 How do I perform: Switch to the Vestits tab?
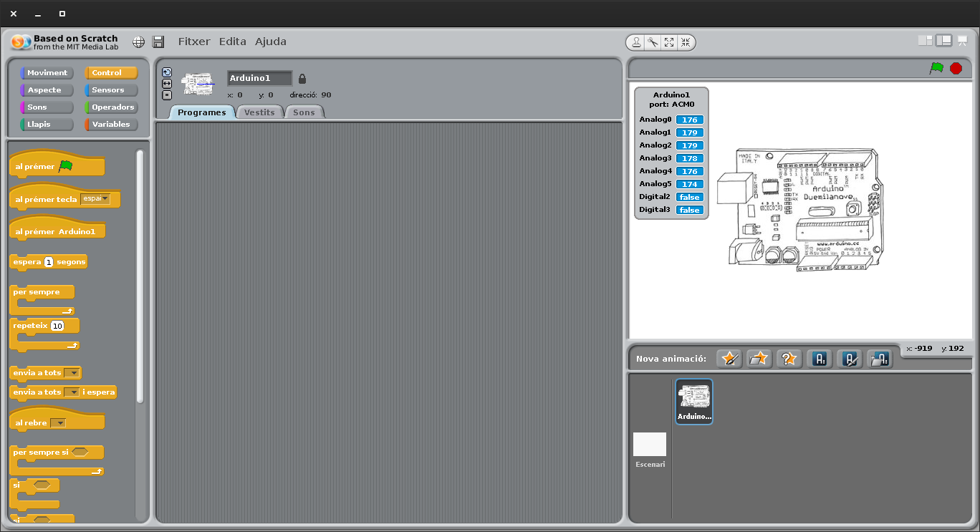[x=259, y=112]
